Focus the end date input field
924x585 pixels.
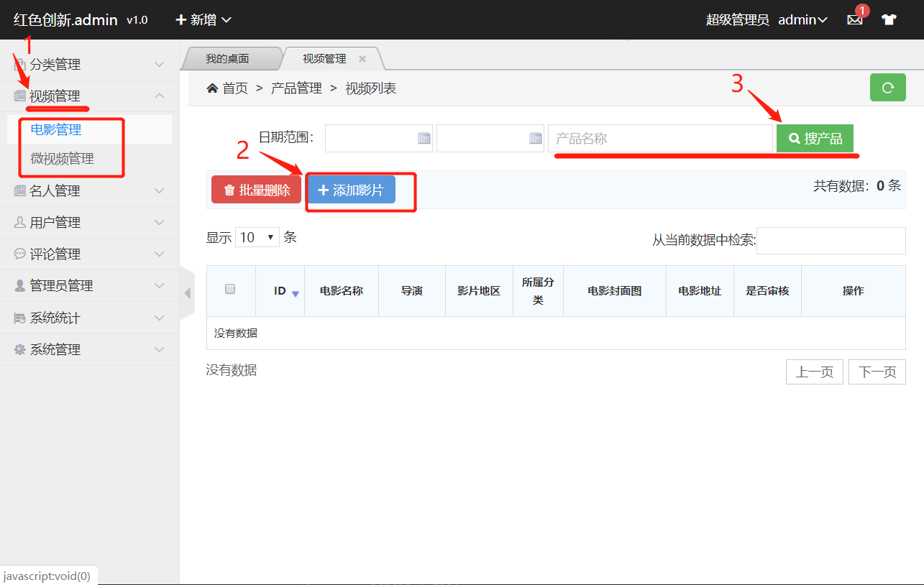click(x=490, y=139)
